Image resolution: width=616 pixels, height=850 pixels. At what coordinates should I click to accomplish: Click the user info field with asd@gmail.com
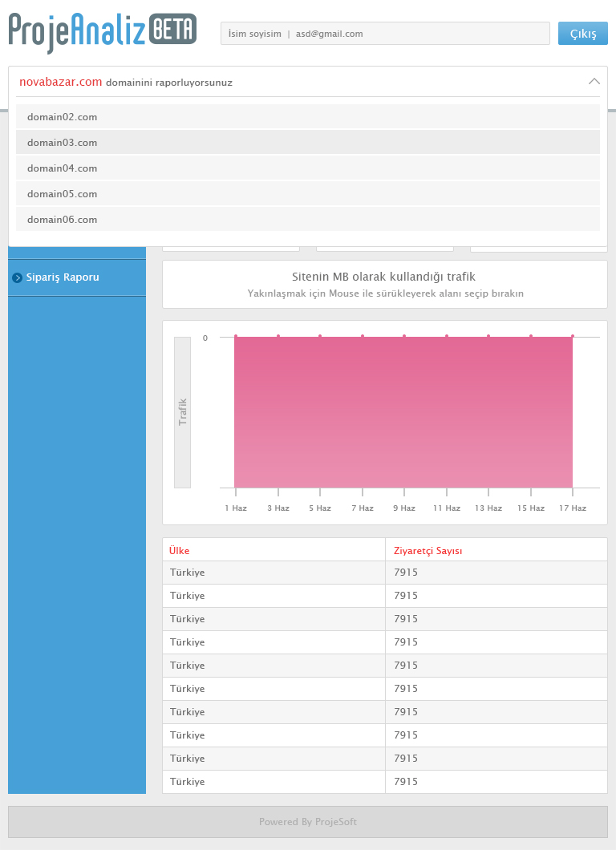tap(385, 34)
